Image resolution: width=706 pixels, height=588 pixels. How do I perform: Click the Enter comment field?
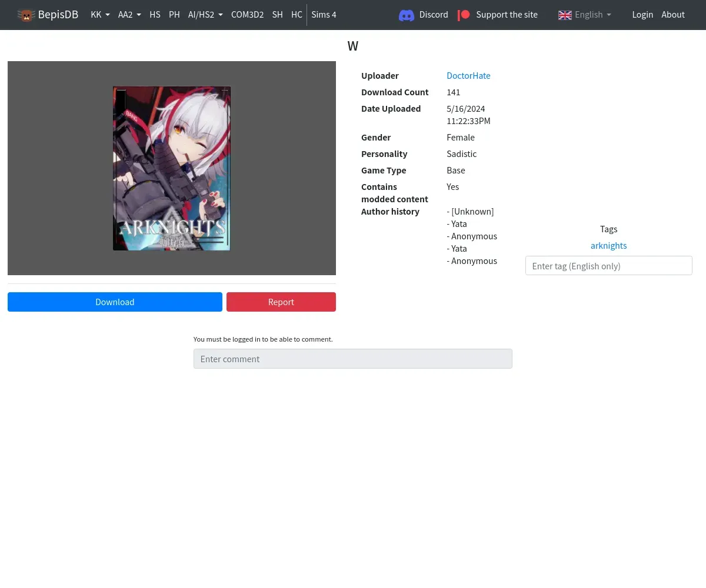coord(353,359)
